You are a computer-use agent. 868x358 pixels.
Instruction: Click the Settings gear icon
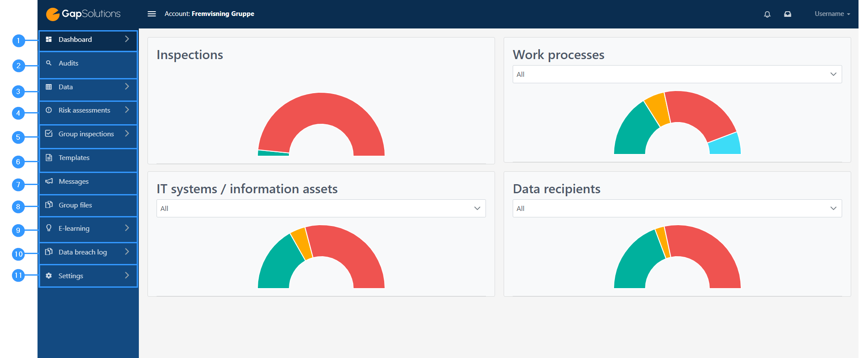pyautogui.click(x=49, y=276)
